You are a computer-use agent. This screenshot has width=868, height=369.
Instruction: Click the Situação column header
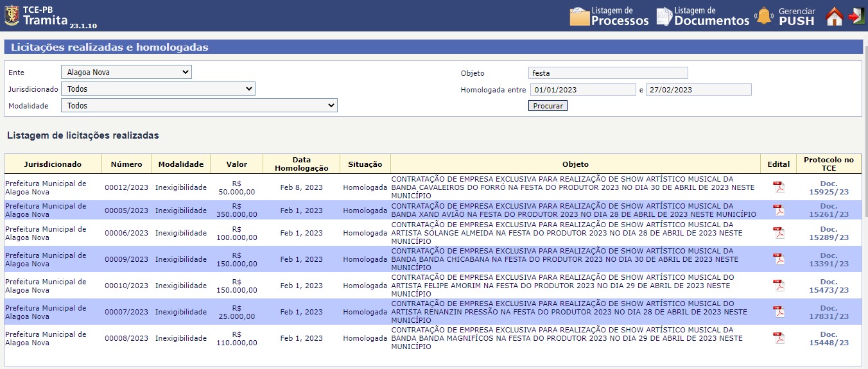click(365, 164)
